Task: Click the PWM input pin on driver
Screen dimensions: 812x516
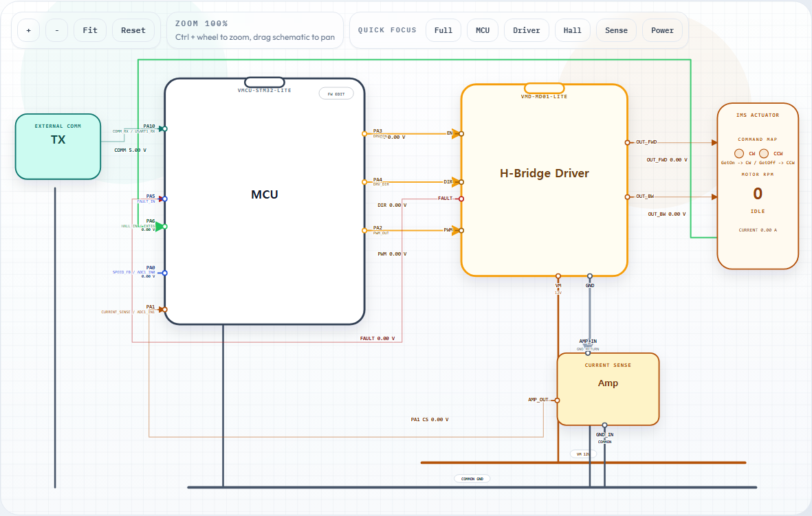Action: [x=461, y=230]
